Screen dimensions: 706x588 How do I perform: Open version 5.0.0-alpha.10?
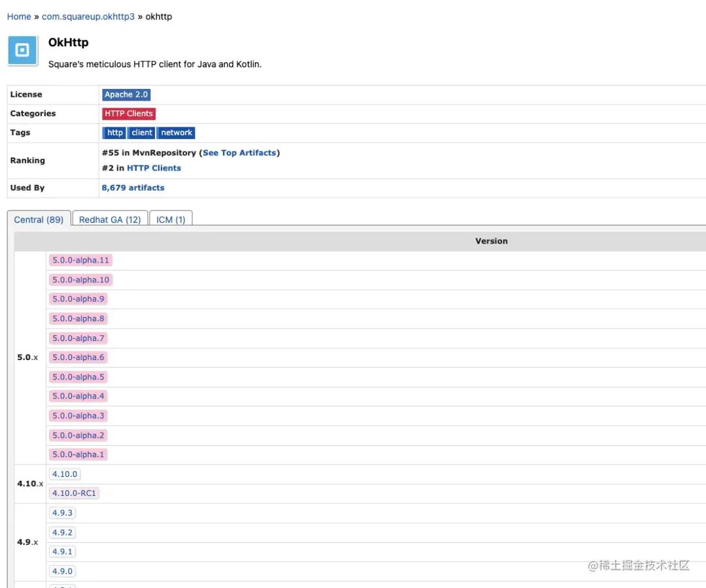[x=80, y=280]
